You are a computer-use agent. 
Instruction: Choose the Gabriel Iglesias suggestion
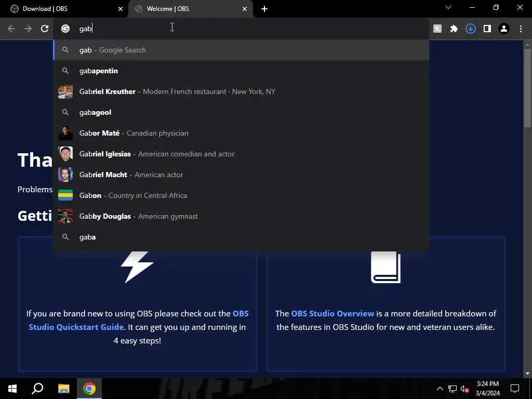(241, 154)
